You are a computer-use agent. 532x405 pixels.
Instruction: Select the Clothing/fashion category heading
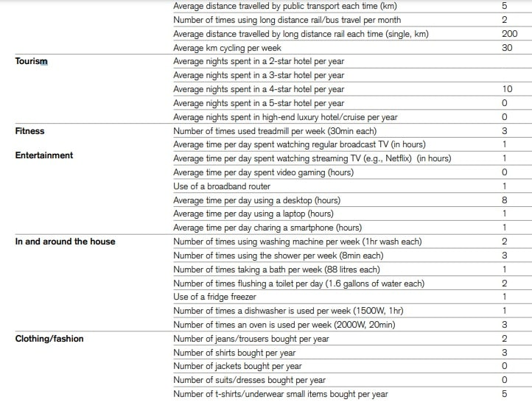point(49,339)
